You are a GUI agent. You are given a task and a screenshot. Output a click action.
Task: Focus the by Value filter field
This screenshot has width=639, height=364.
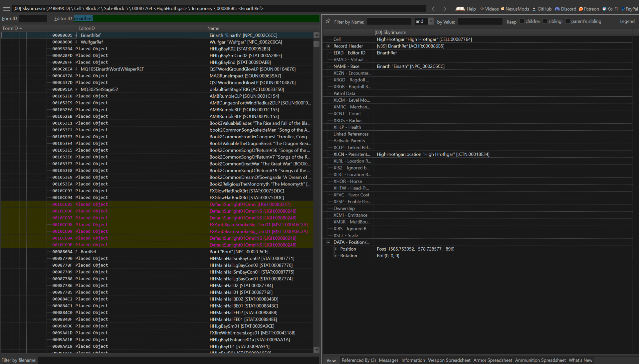pos(480,21)
